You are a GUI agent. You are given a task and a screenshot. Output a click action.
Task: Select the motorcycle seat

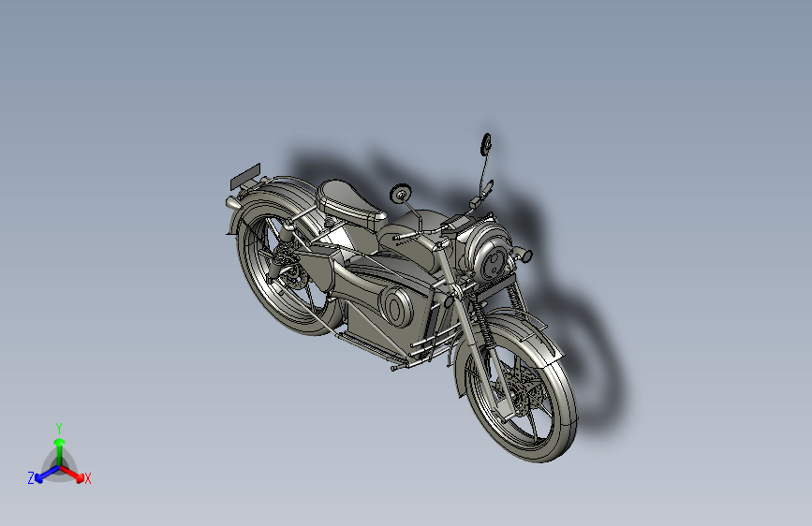(349, 201)
